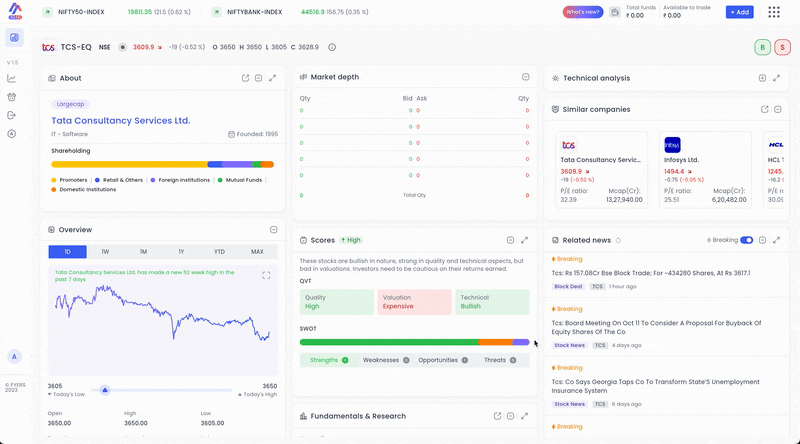The width and height of the screenshot is (800, 444).
Task: Open the basket icon in sidebar
Action: pyautogui.click(x=12, y=97)
